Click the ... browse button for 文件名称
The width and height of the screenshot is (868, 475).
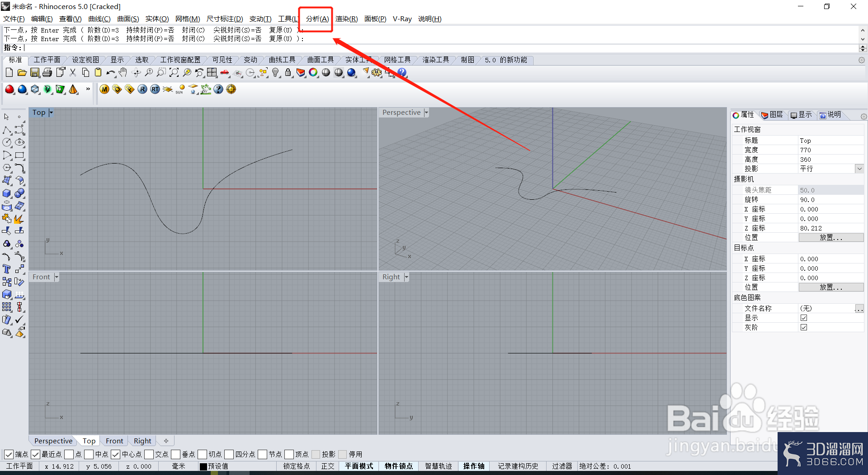point(859,308)
